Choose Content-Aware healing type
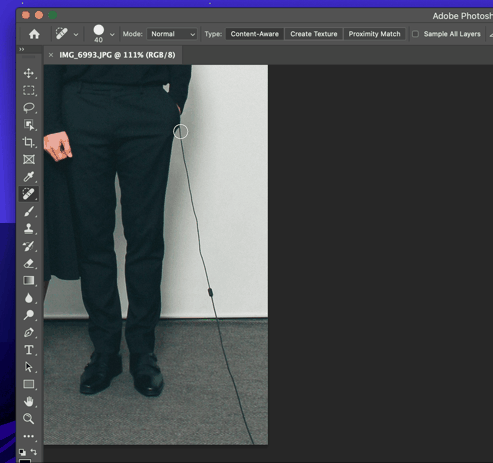 pyautogui.click(x=255, y=34)
